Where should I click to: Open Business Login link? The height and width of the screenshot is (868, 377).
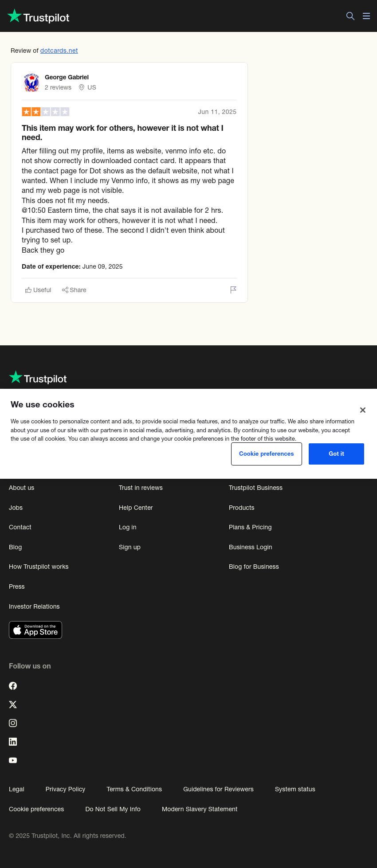[250, 547]
